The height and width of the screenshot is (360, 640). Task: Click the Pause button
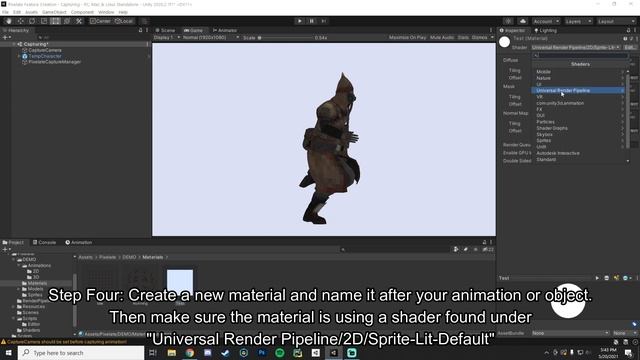311,21
